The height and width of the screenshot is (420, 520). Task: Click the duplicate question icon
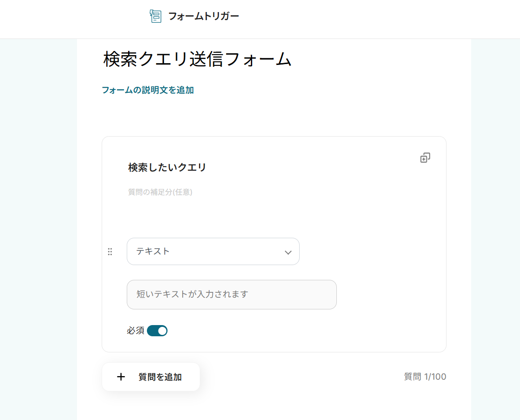(x=425, y=158)
